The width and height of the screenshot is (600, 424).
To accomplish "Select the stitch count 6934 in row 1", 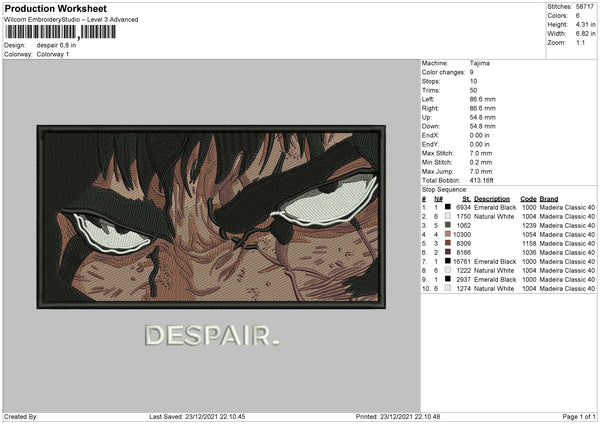I will [463, 207].
